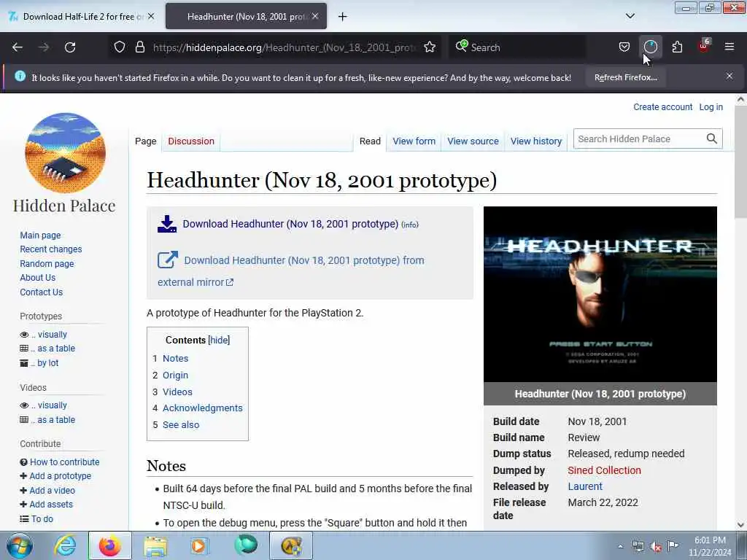Open the Extensions puzzle icon

[677, 47]
